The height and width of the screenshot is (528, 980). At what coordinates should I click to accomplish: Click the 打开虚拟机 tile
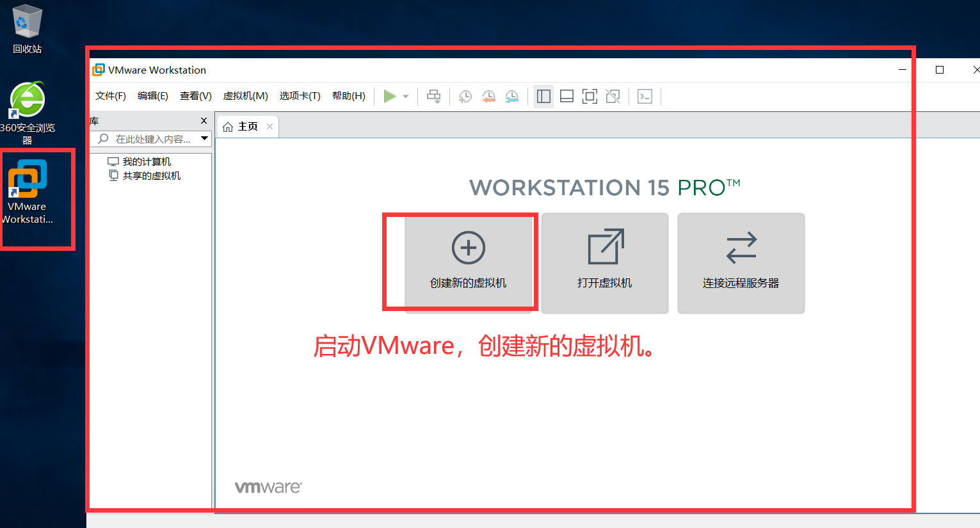tap(605, 264)
